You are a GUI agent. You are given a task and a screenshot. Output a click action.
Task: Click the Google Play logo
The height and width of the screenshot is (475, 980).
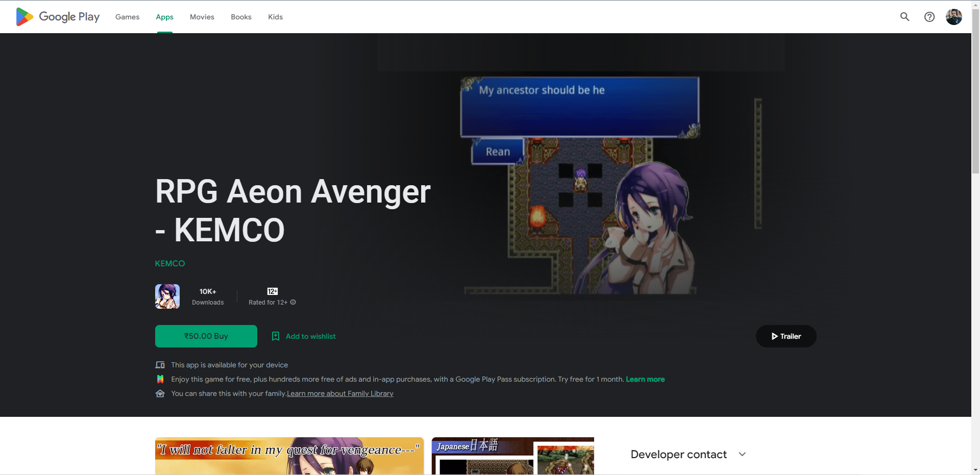click(58, 17)
